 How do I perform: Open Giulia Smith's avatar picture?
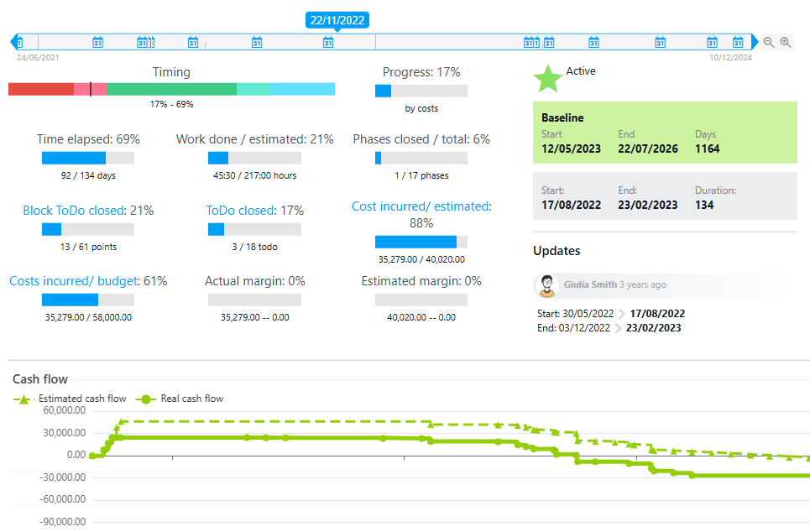(x=546, y=285)
